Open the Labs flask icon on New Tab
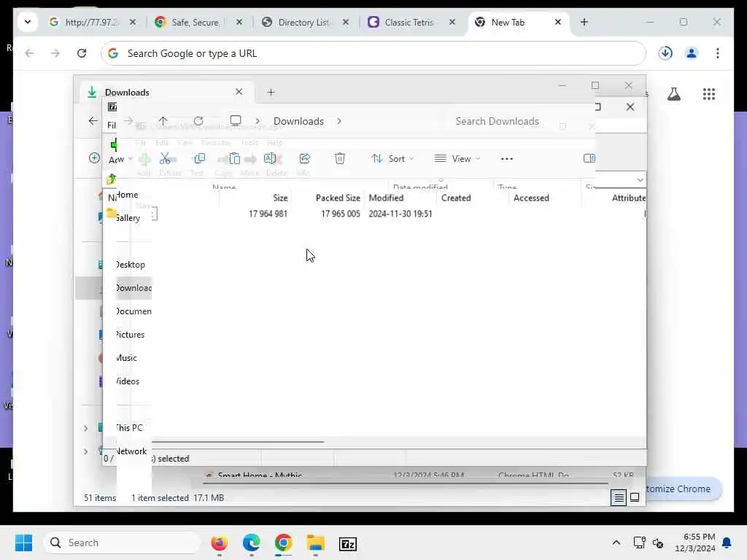This screenshot has width=747, height=560. point(673,94)
